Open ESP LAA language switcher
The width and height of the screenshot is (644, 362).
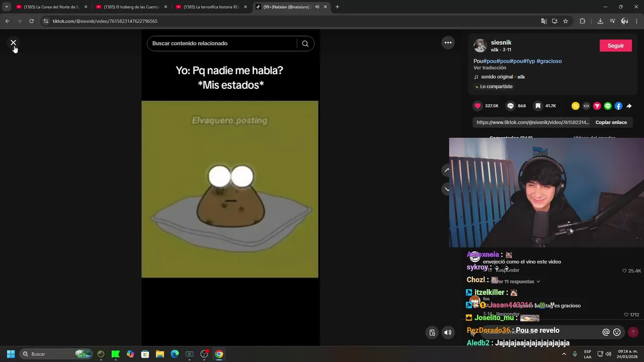(588, 354)
